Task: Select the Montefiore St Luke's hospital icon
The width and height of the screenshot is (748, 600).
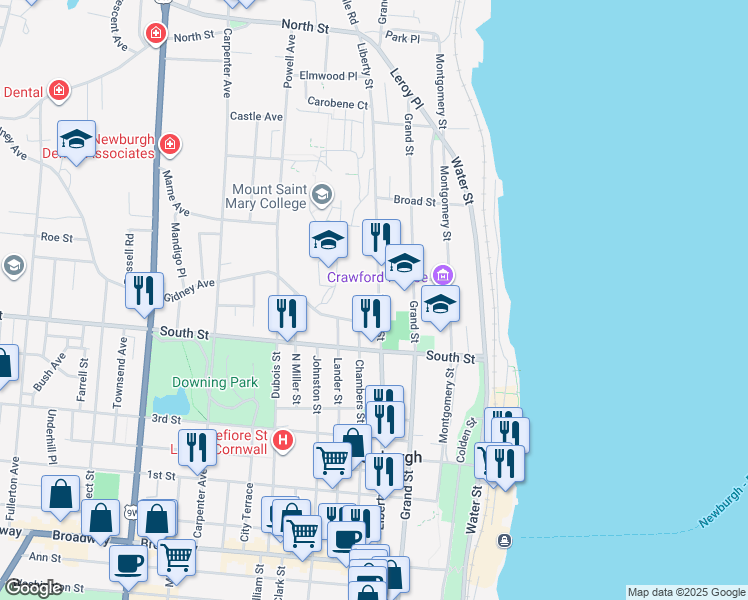Action: [x=284, y=439]
